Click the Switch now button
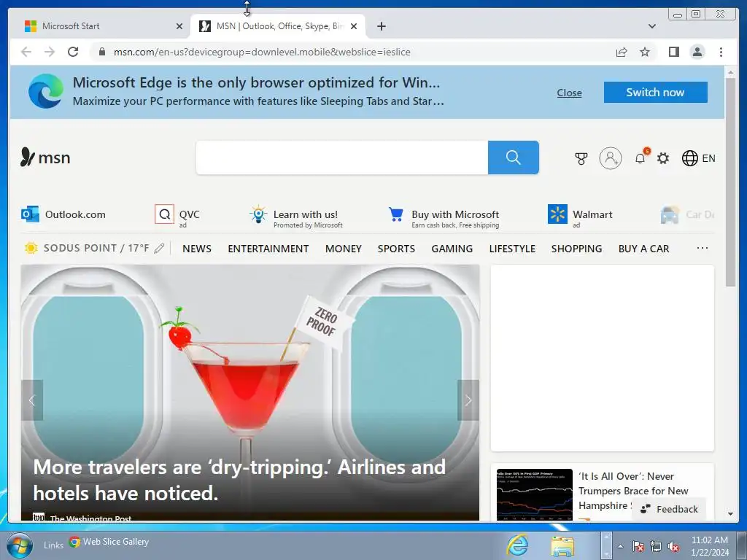 pyautogui.click(x=656, y=92)
